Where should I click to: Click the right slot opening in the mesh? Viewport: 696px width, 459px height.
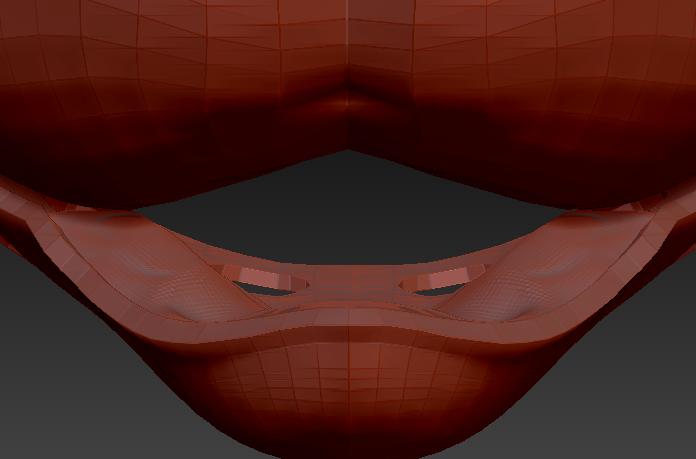click(x=442, y=281)
